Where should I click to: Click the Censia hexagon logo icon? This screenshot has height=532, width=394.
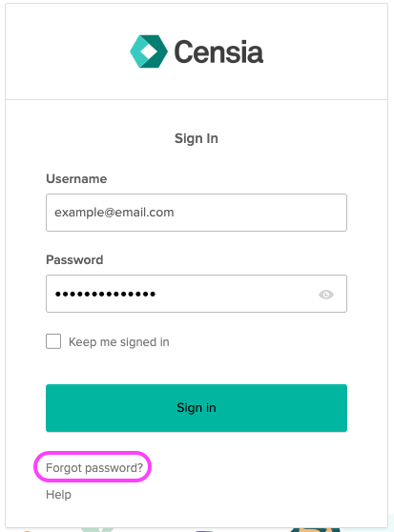pyautogui.click(x=149, y=51)
